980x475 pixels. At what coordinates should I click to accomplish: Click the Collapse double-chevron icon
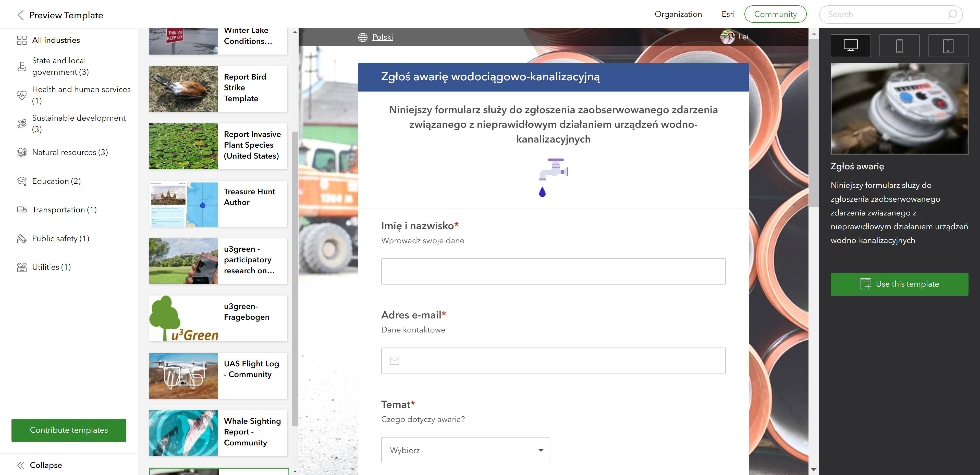pyautogui.click(x=21, y=466)
